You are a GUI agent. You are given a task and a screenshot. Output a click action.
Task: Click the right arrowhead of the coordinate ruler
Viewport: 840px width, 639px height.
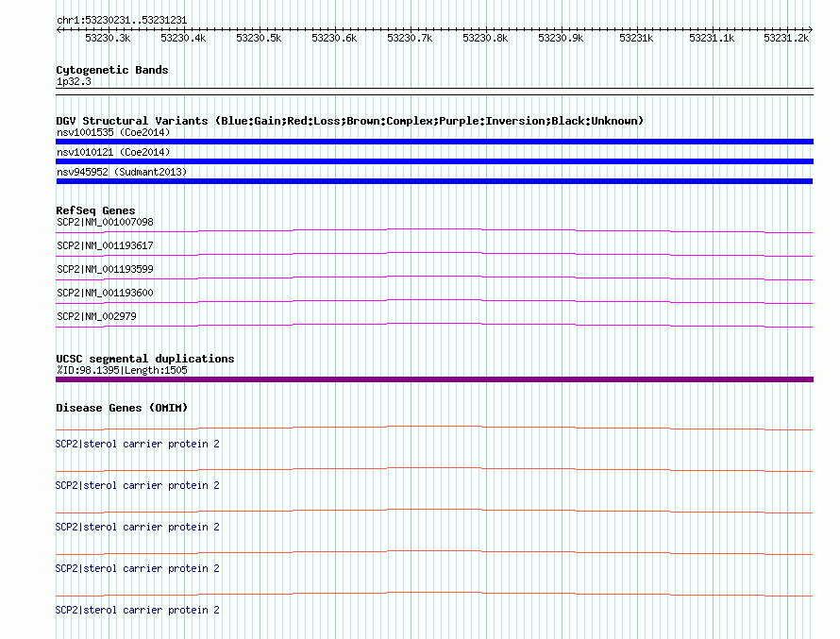pos(811,30)
